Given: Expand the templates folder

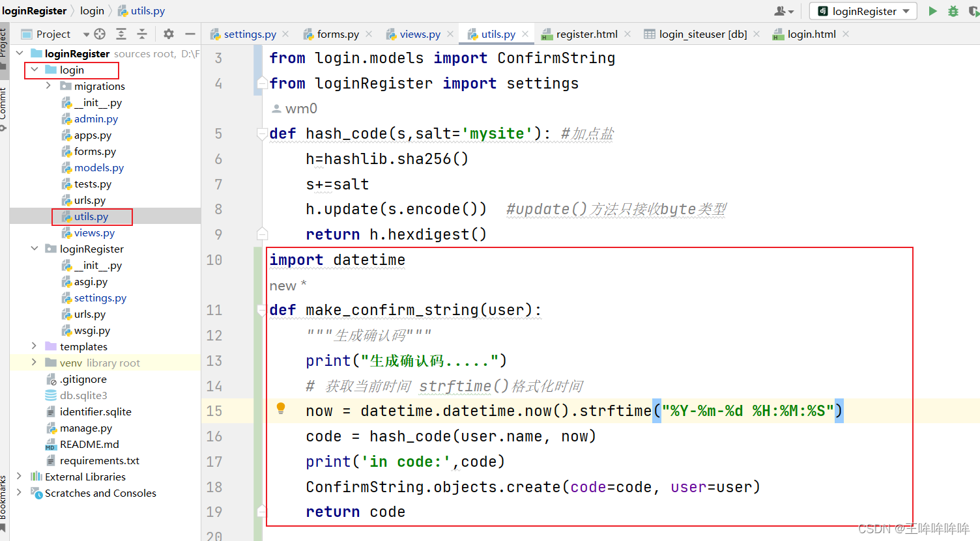Looking at the screenshot, I should click(x=35, y=346).
